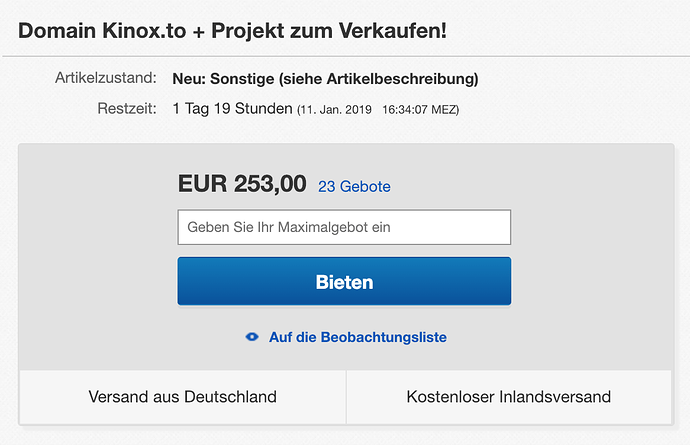This screenshot has height=445, width=690.
Task: Click the MEZ timezone label
Action: click(x=446, y=109)
